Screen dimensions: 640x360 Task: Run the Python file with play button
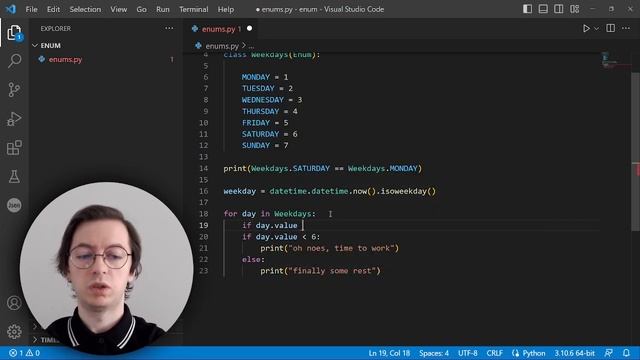click(x=586, y=28)
